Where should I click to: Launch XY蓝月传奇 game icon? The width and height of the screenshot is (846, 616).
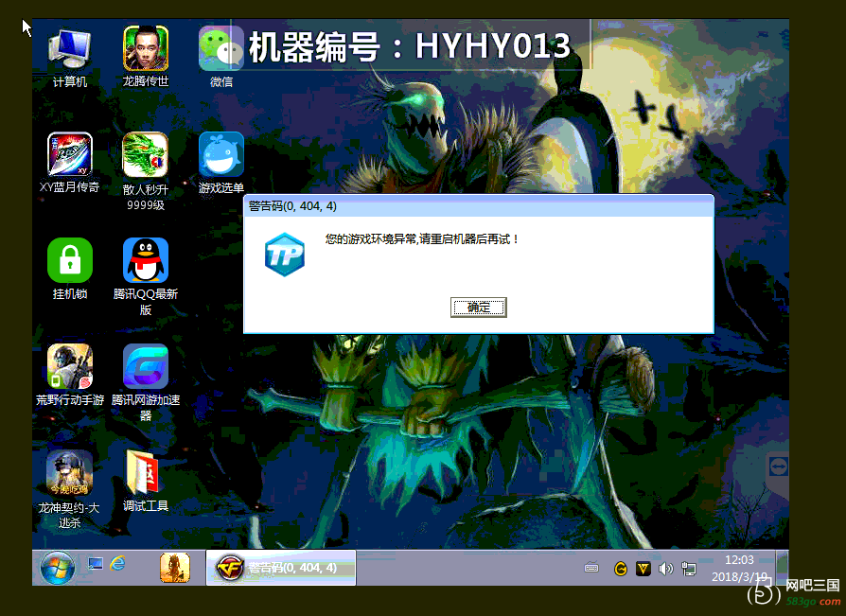[x=70, y=163]
